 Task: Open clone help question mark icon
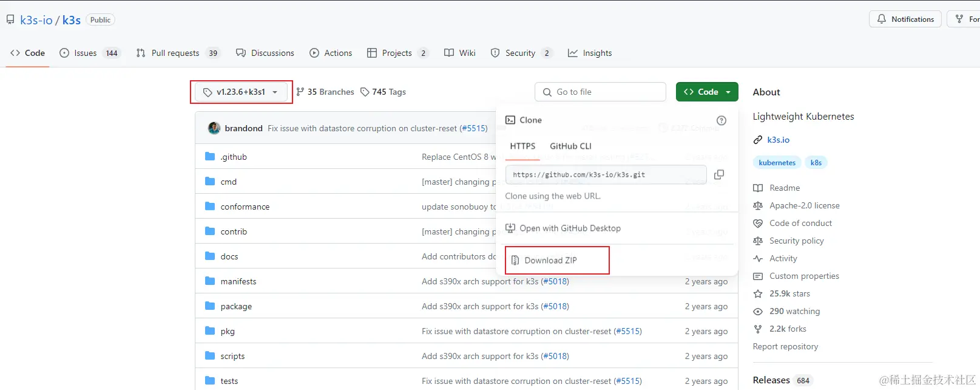[x=721, y=120]
